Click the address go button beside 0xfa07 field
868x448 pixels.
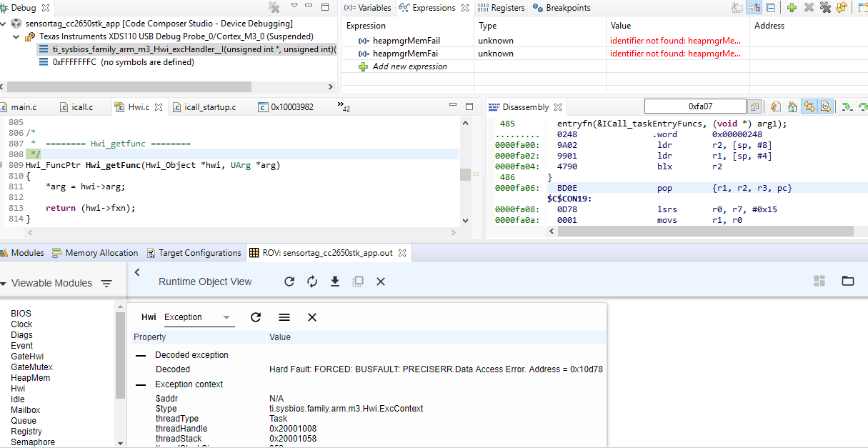pos(754,106)
